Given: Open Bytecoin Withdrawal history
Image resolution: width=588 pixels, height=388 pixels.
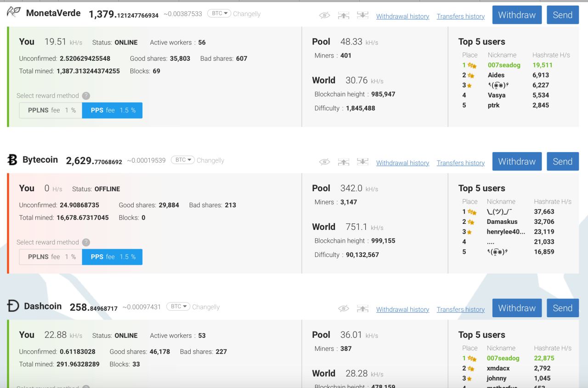Looking at the screenshot, I should click(x=403, y=163).
